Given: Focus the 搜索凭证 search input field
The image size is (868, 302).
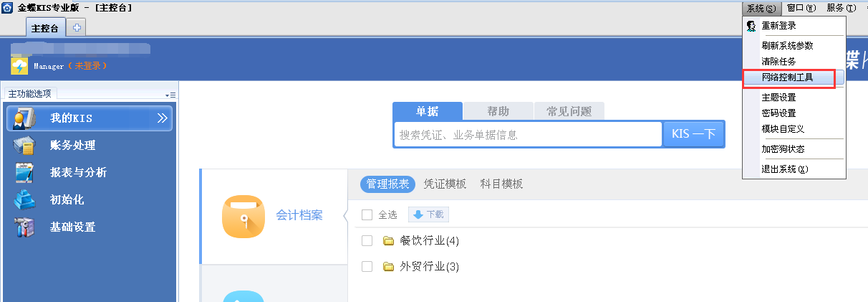Looking at the screenshot, I should coord(528,134).
